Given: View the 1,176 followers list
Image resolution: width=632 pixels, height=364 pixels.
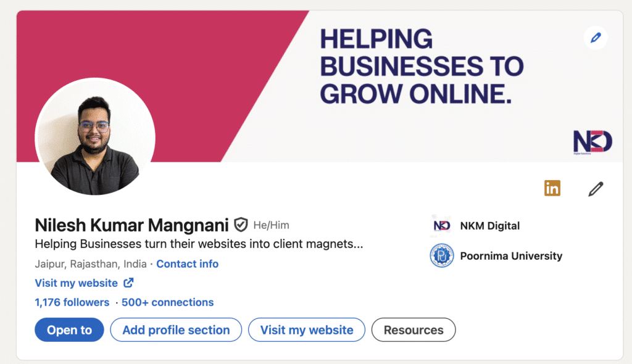Looking at the screenshot, I should pyautogui.click(x=72, y=302).
